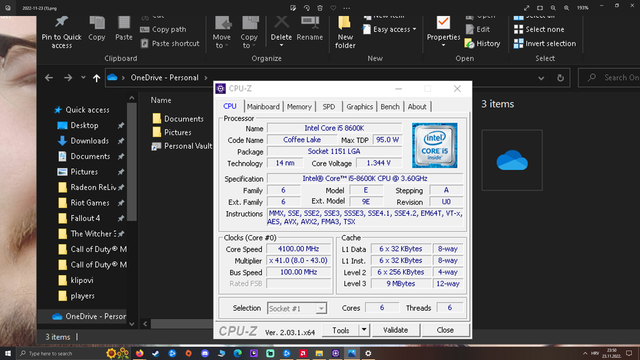
Task: Switch to the CPU-Z Memory tab
Action: click(299, 107)
